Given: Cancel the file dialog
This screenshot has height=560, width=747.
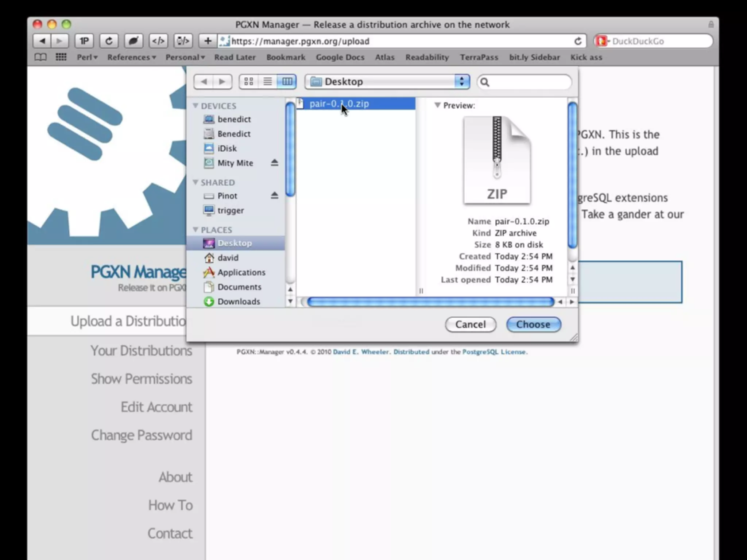Looking at the screenshot, I should 471,324.
